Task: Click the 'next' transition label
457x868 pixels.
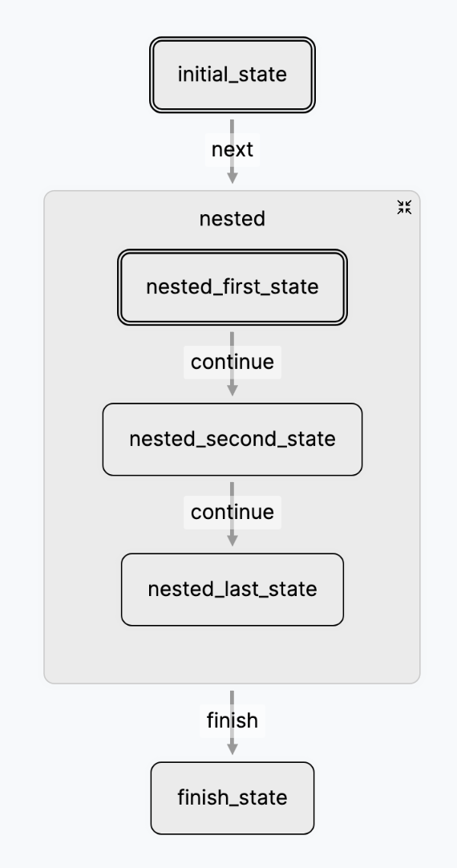Action: click(x=233, y=149)
